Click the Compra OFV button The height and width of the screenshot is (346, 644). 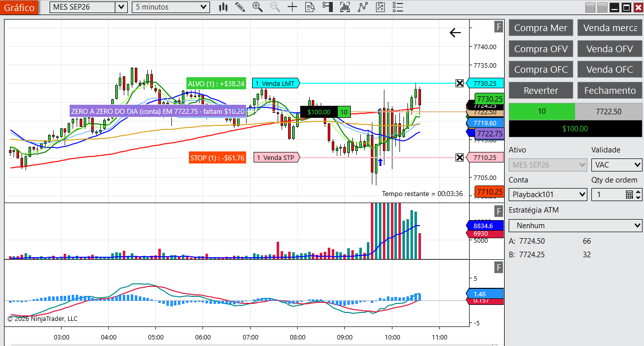(541, 49)
